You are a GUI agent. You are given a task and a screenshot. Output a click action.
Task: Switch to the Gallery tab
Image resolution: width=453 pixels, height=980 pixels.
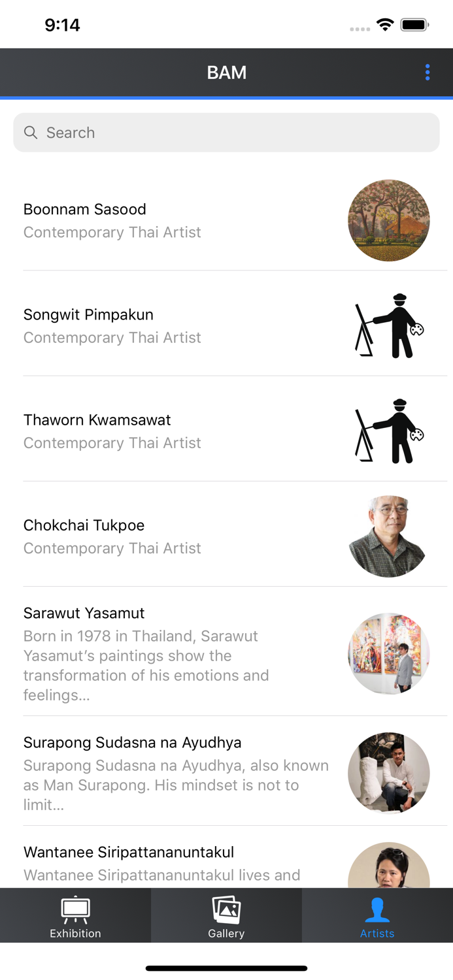226,915
